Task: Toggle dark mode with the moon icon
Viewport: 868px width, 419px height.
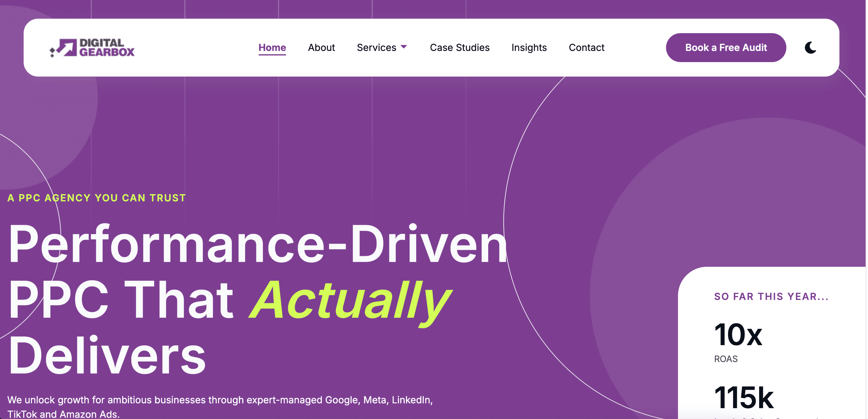Action: pos(810,48)
